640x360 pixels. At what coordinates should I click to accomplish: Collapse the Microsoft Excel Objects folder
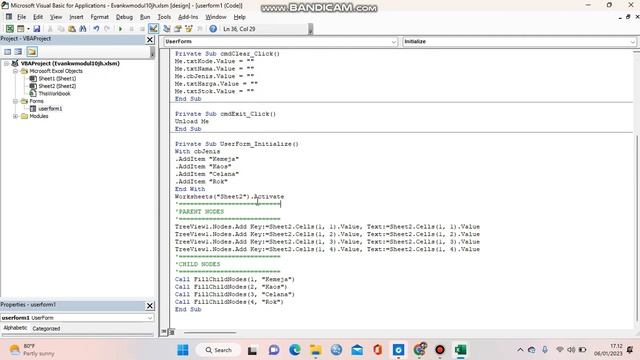pos(15,71)
